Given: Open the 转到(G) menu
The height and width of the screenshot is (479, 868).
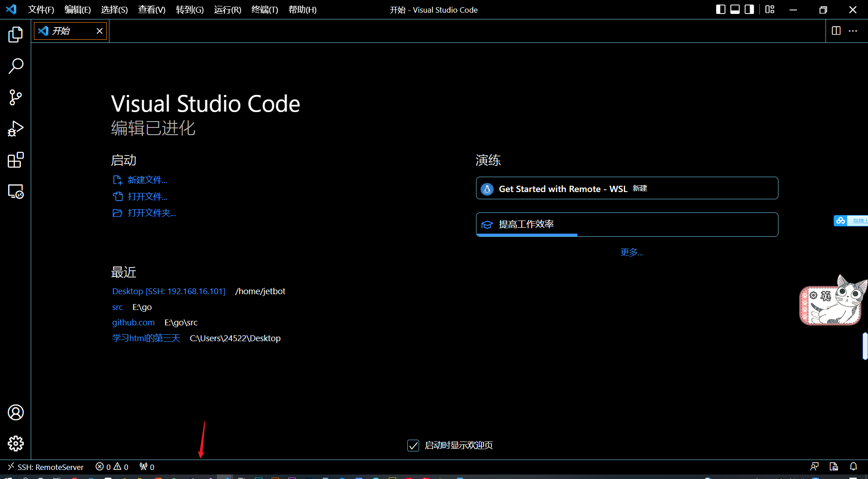Looking at the screenshot, I should pos(190,9).
